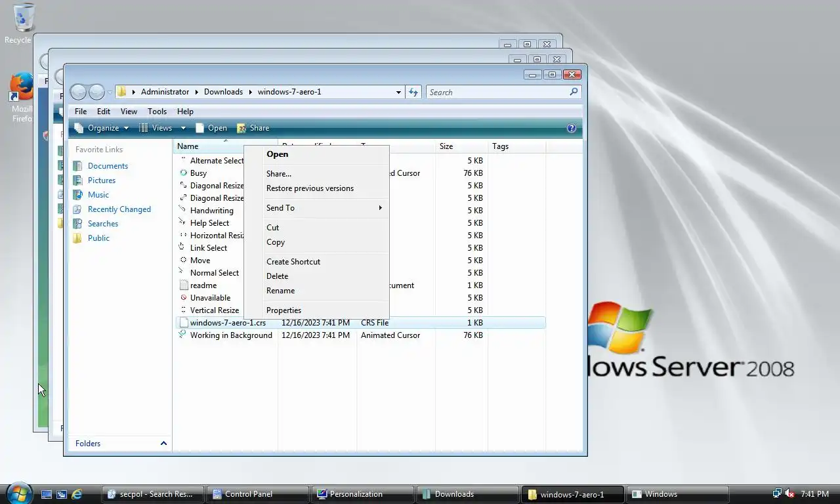
Task: Click Administrator in the address breadcrumb
Action: coord(165,92)
